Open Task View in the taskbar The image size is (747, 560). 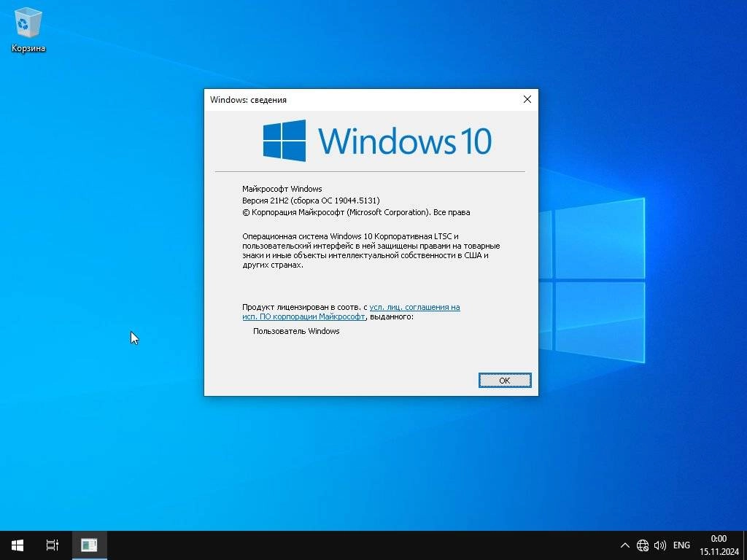coord(53,545)
